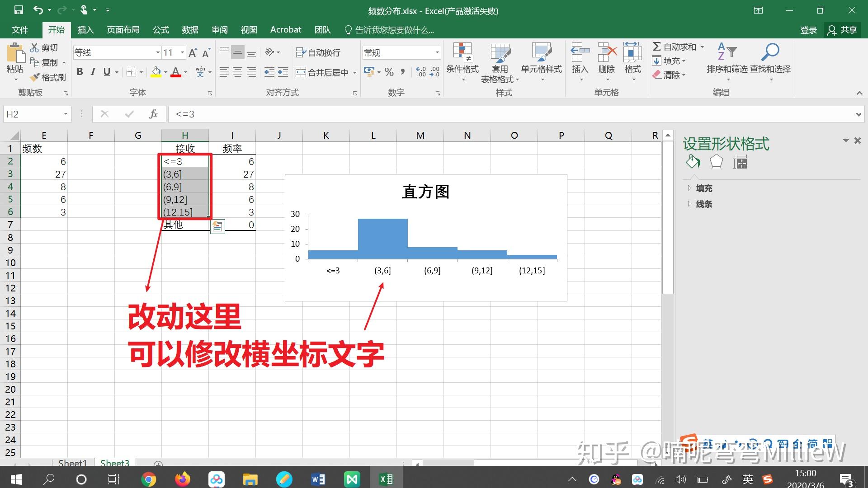Click decrease decimal icon

pyautogui.click(x=434, y=72)
